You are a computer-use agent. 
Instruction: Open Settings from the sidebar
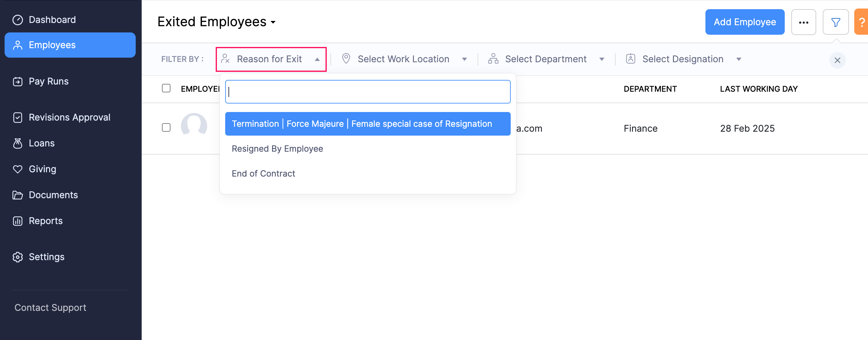(x=47, y=256)
